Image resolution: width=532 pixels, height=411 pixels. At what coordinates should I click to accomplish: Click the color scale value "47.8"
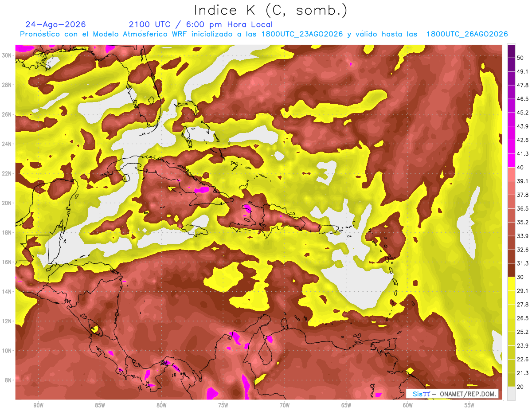(x=523, y=85)
